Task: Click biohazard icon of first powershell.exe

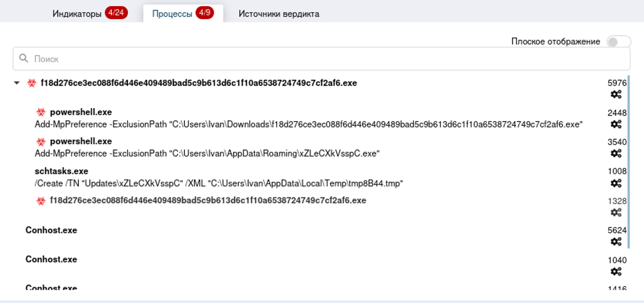Action: (x=40, y=112)
